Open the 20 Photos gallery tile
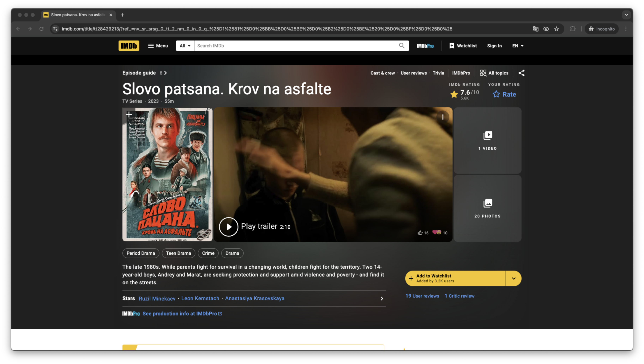Image resolution: width=644 pixels, height=364 pixels. 487,208
